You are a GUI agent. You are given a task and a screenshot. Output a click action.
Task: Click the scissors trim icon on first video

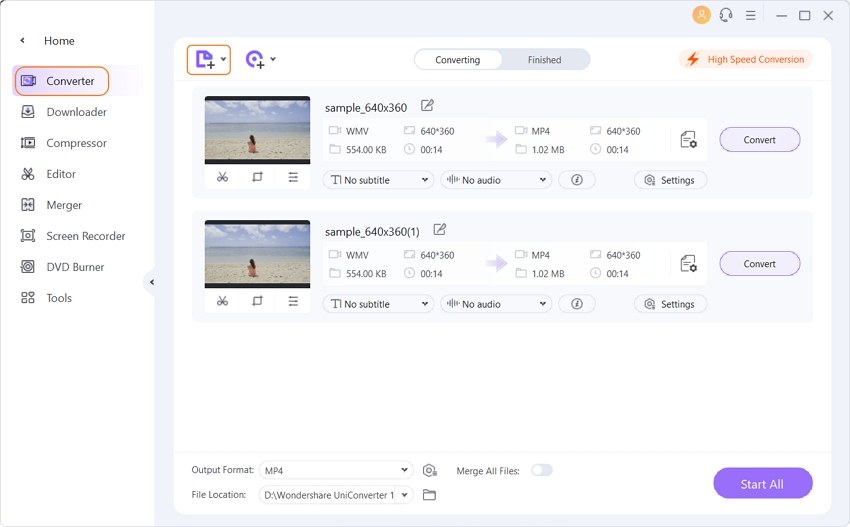[222, 177]
